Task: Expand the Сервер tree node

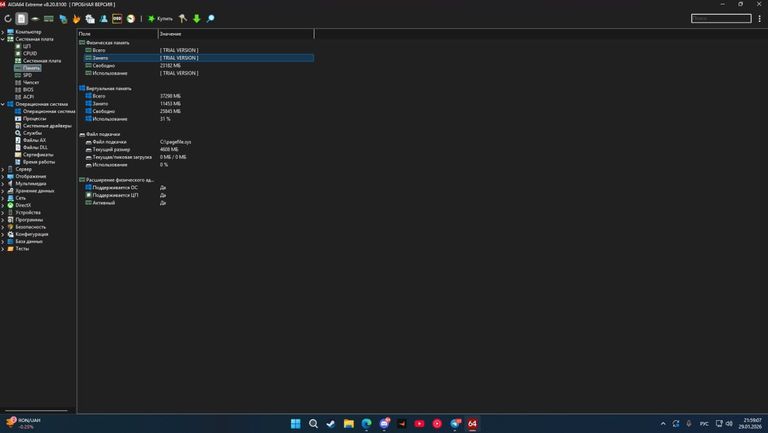Action: (3, 169)
